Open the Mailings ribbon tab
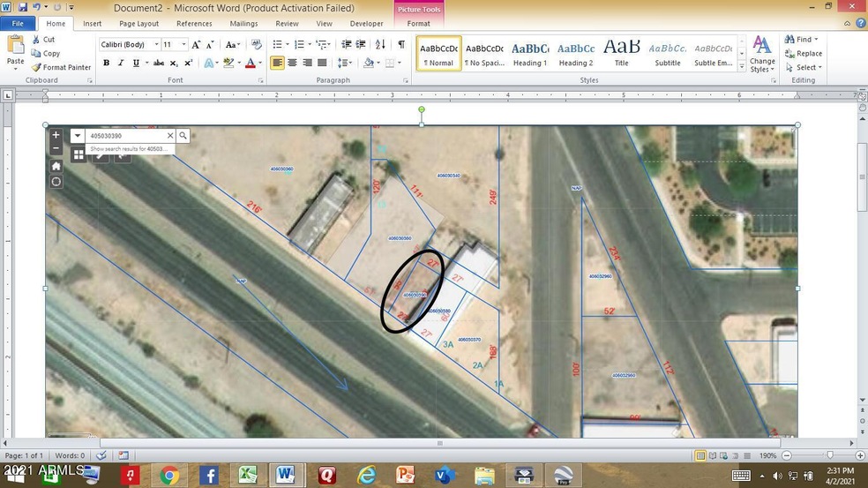 243,24
